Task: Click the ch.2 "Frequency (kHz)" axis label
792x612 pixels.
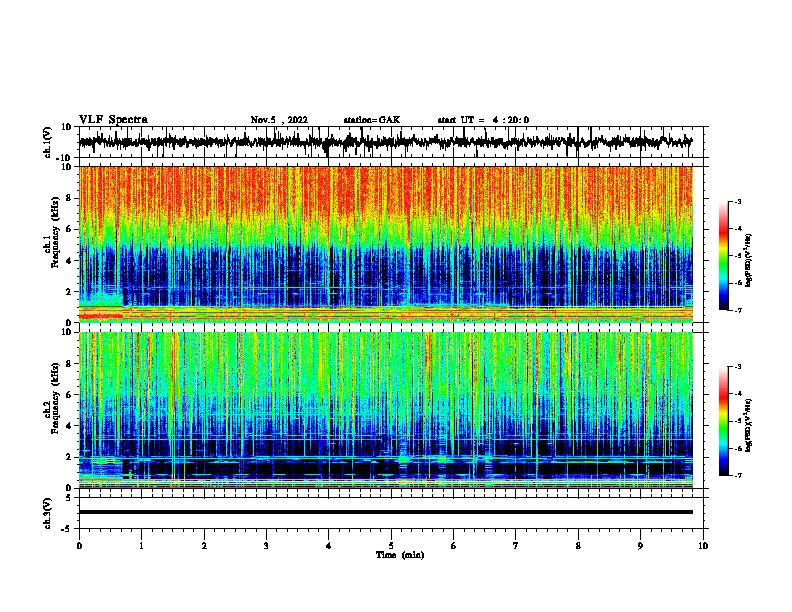Action: click(55, 399)
